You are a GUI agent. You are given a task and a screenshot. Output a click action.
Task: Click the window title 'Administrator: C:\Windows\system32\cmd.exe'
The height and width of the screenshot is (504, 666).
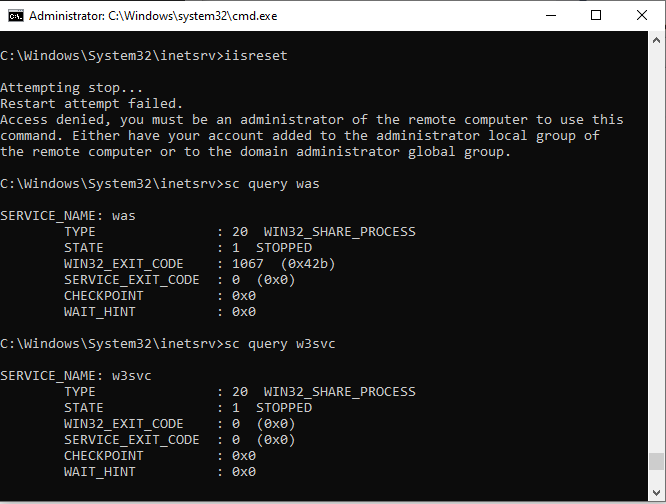(x=153, y=16)
